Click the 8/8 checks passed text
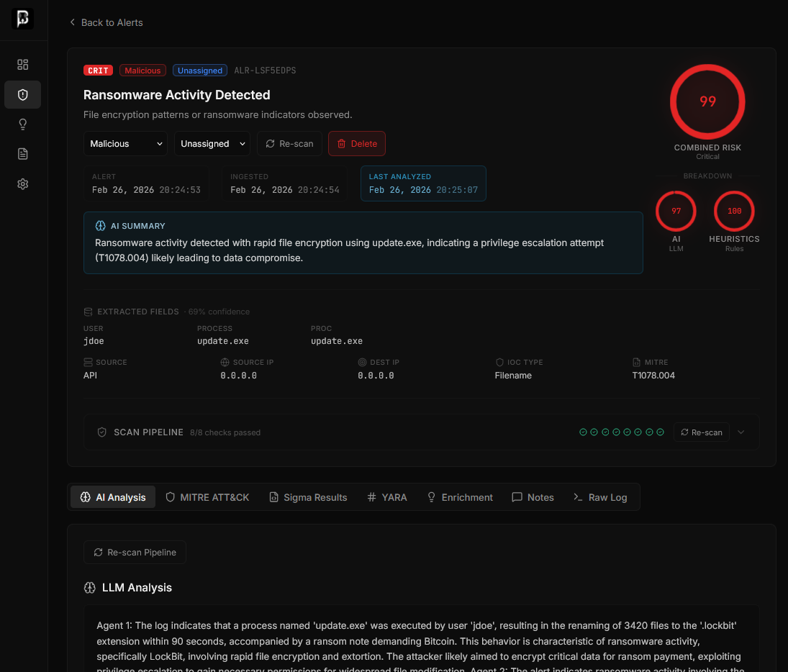Viewport: 788px width, 672px height. tap(225, 432)
